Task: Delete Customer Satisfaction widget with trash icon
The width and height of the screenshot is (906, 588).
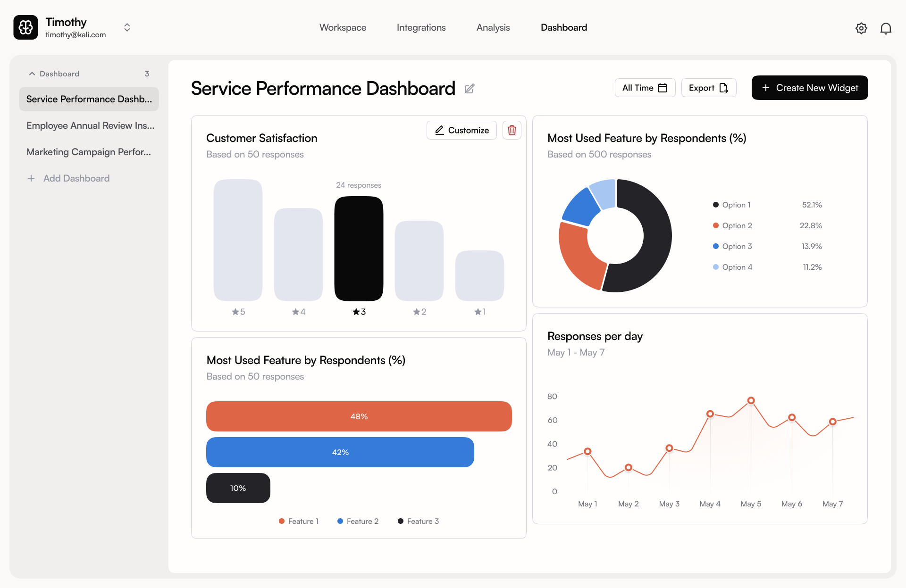Action: point(512,130)
